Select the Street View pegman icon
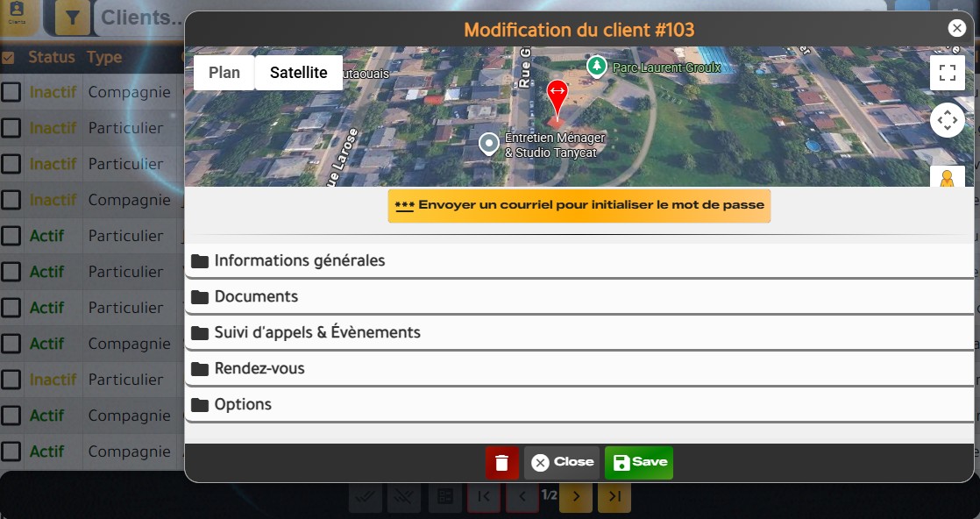 coord(947,178)
